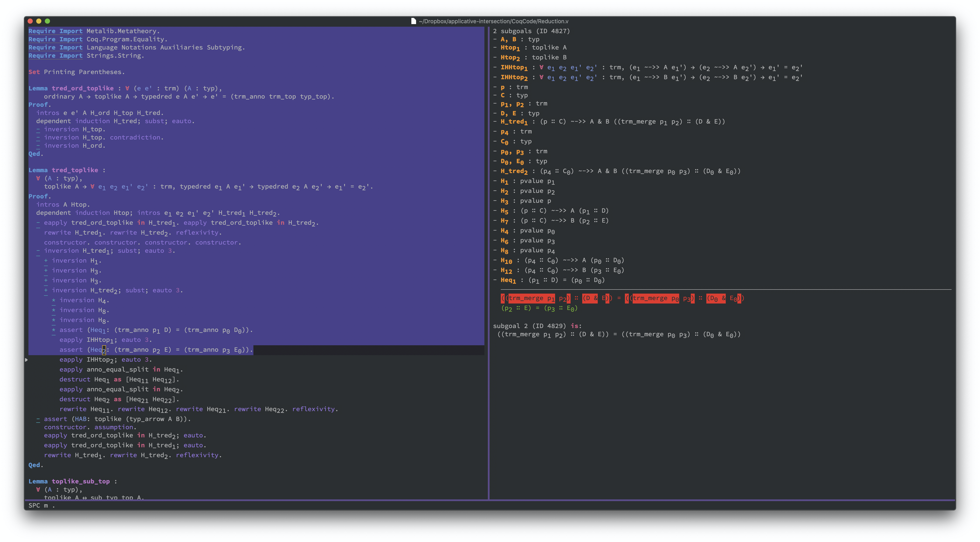Click the '2 subgoals (ID 4827)' header
Screen dimensions: 980x542
tap(531, 31)
